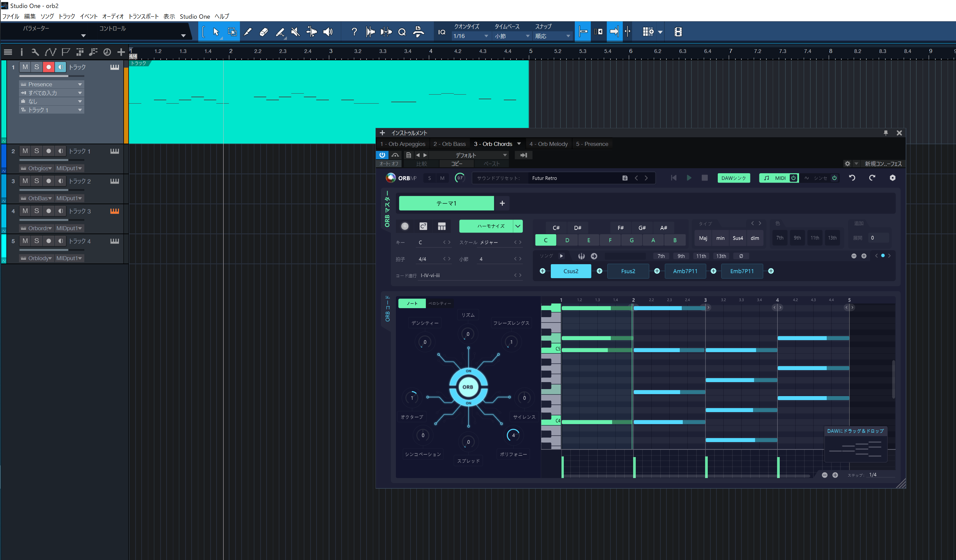
Task: Select the Mute tool
Action: [295, 32]
